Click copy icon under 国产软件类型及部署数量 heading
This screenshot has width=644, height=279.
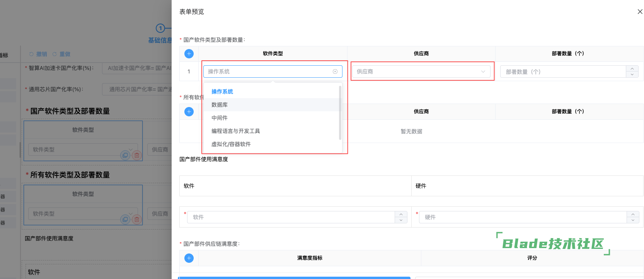(125, 155)
